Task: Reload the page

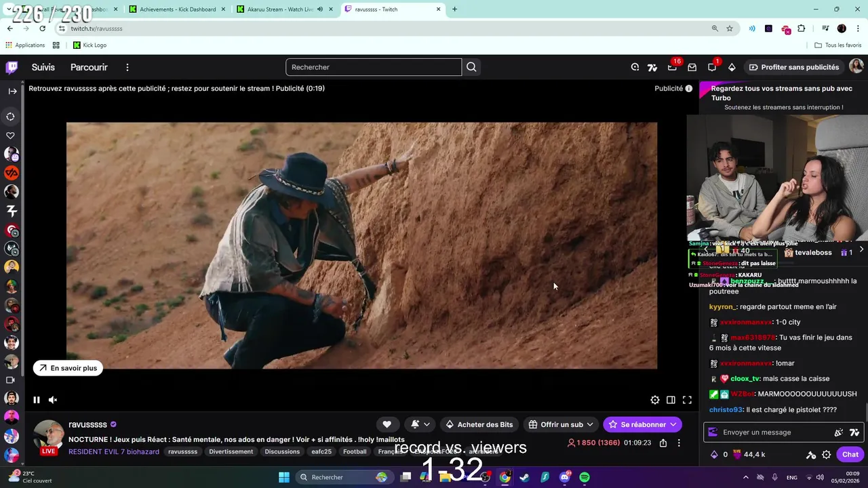Action: click(x=42, y=28)
